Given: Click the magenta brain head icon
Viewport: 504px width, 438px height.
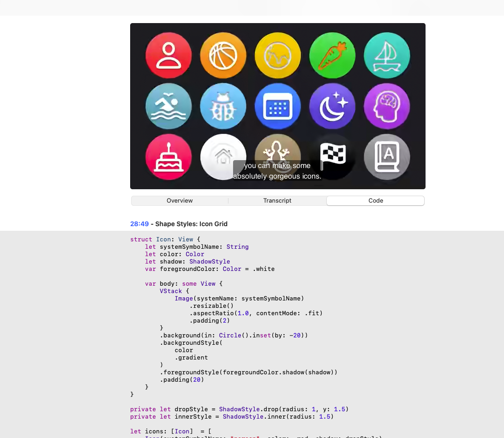Looking at the screenshot, I should 387,106.
